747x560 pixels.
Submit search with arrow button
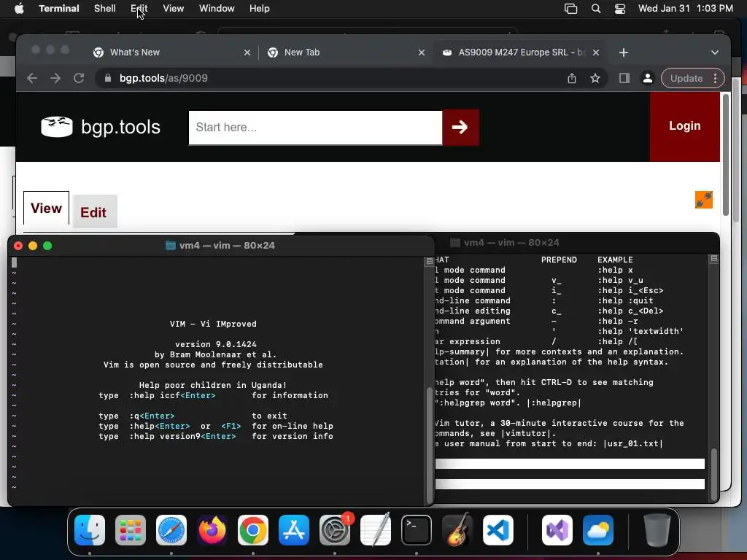(x=460, y=127)
